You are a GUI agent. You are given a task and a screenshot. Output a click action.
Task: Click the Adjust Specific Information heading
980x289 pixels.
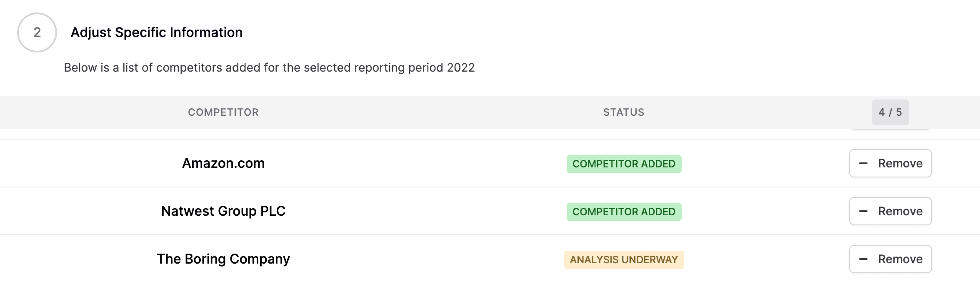[157, 32]
